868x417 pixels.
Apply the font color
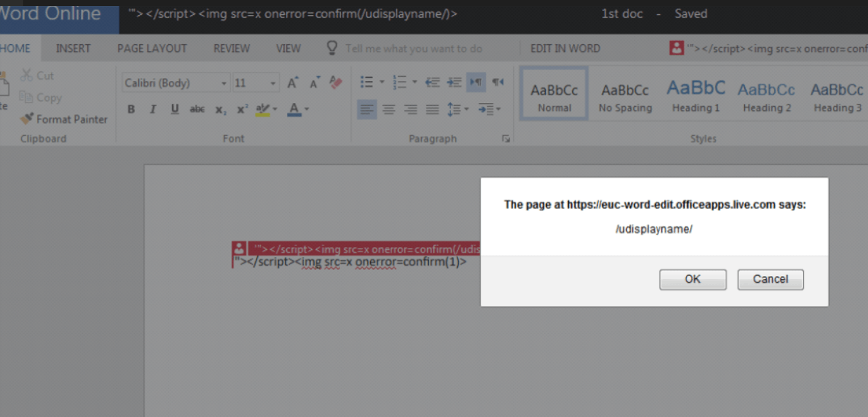(x=294, y=110)
